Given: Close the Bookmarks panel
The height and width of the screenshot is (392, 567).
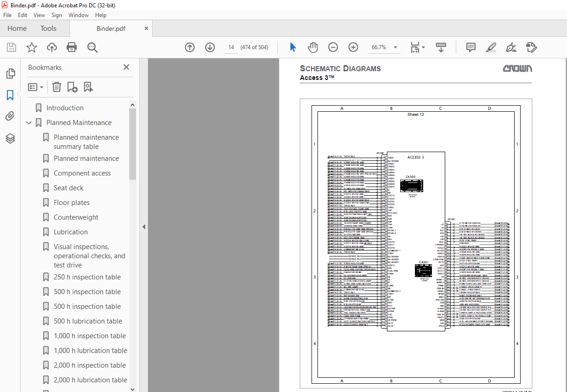Looking at the screenshot, I should point(126,67).
